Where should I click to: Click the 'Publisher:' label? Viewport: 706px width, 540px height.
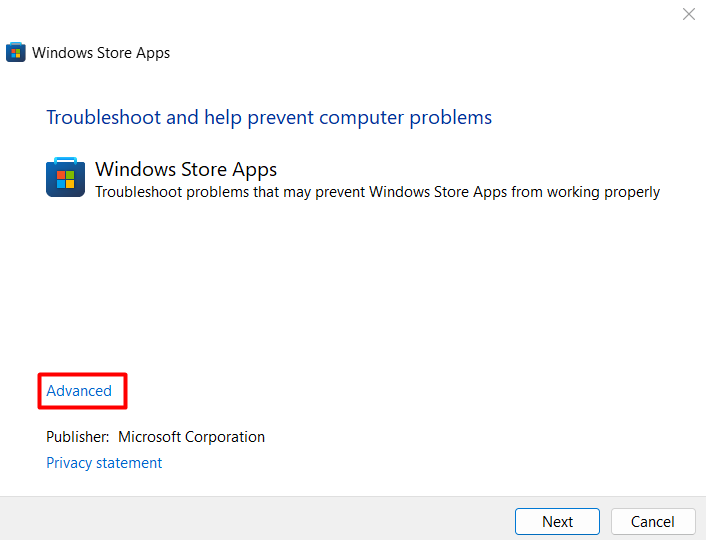(x=77, y=437)
